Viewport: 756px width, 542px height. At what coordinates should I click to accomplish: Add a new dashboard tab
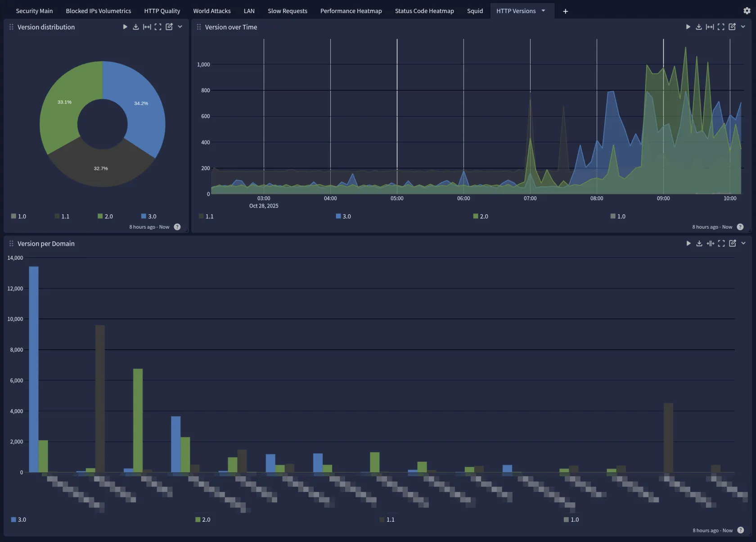(566, 11)
